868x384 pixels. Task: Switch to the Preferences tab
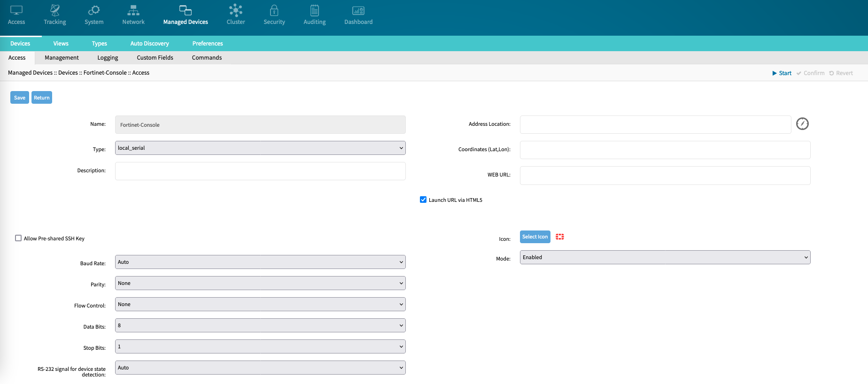pyautogui.click(x=208, y=44)
